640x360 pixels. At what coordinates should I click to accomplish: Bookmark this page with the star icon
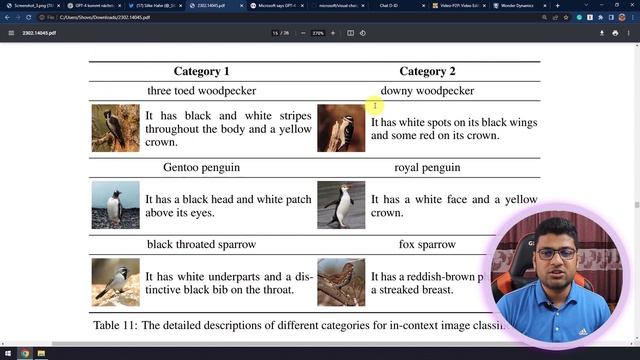pyautogui.click(x=566, y=18)
